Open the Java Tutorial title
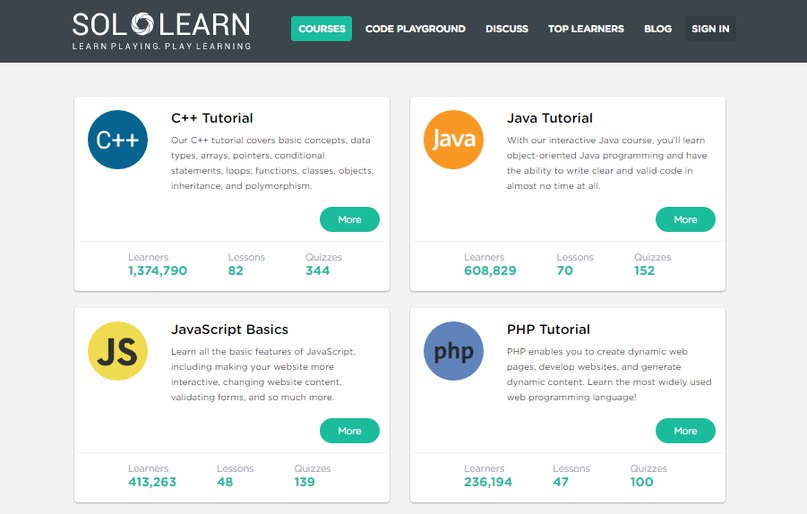Screen dimensions: 807x514 pos(550,118)
